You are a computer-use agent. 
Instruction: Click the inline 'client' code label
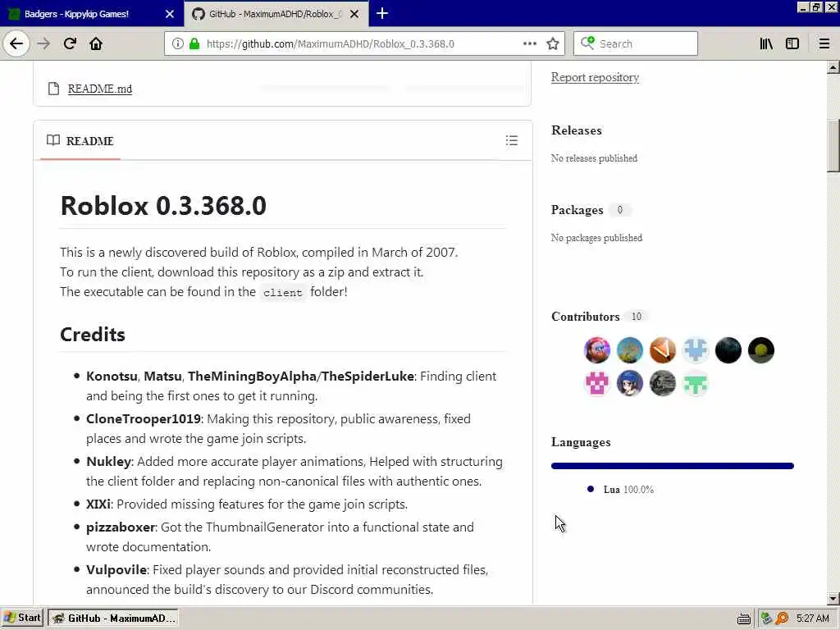tap(283, 293)
